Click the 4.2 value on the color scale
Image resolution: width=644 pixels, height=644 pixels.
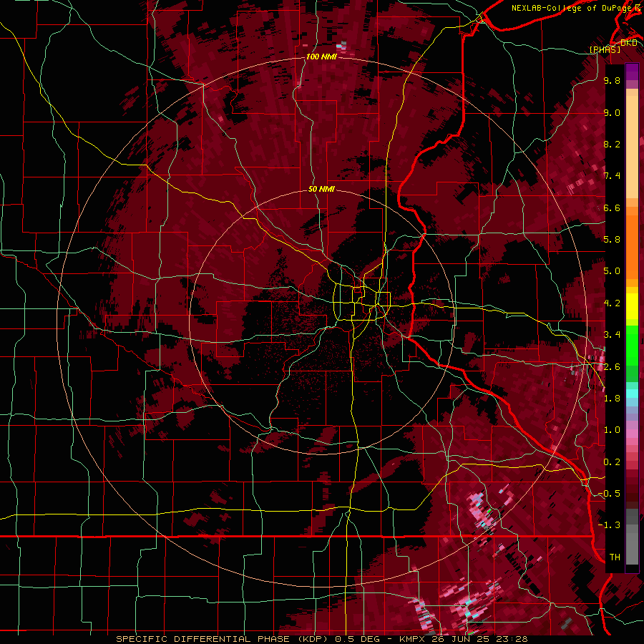[612, 303]
